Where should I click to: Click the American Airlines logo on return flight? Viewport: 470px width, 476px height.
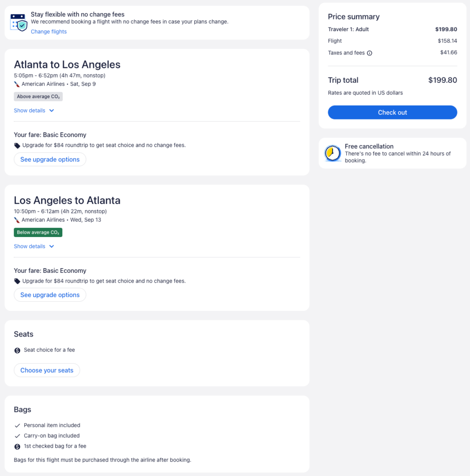pyautogui.click(x=17, y=220)
